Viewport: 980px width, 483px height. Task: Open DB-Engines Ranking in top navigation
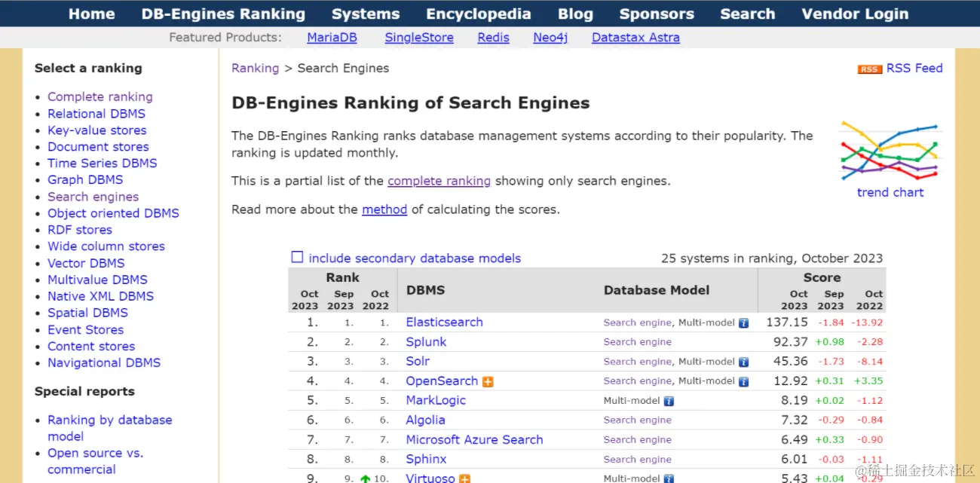point(223,14)
